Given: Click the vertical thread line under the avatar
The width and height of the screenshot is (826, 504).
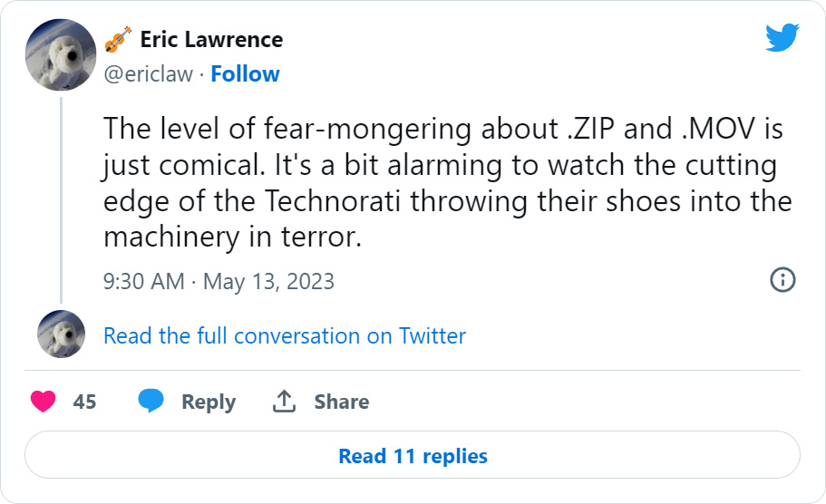Looking at the screenshot, I should pos(61,198).
